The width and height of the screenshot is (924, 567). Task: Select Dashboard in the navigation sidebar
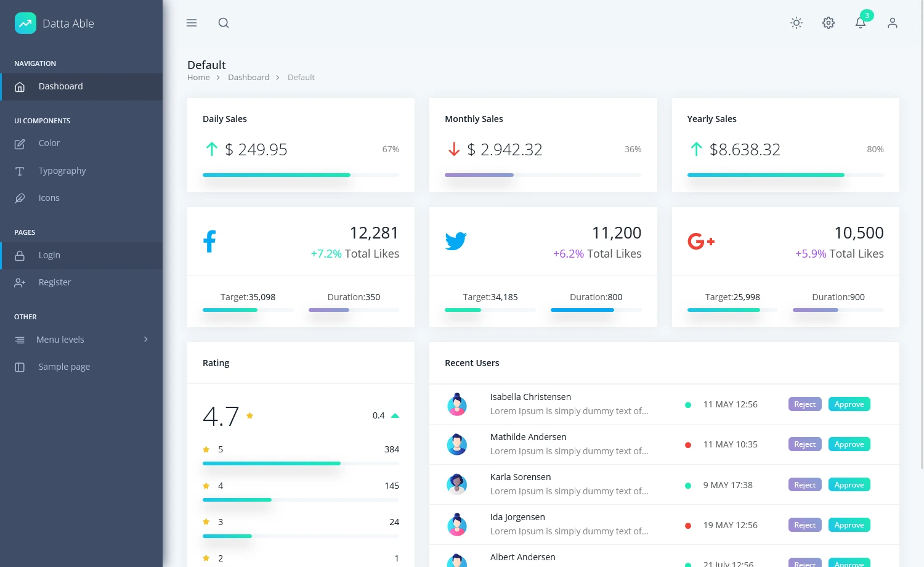(60, 86)
